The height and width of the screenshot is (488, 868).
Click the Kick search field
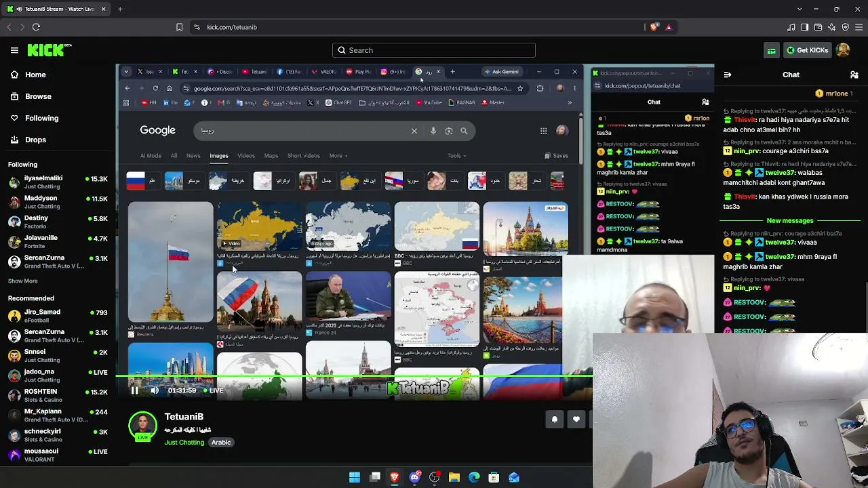pyautogui.click(x=434, y=50)
